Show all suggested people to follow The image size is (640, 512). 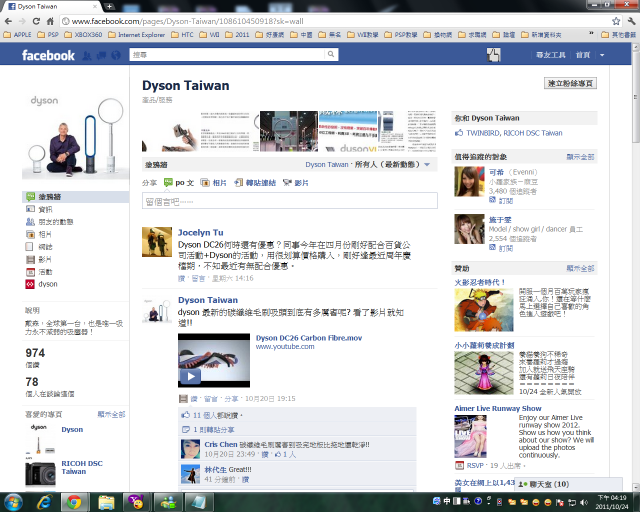click(580, 157)
